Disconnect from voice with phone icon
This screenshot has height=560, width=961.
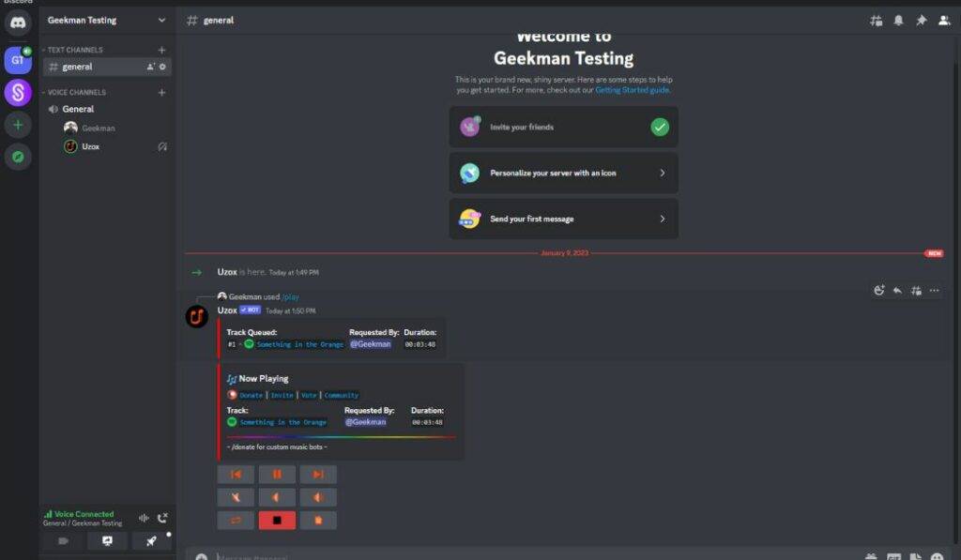tap(162, 519)
